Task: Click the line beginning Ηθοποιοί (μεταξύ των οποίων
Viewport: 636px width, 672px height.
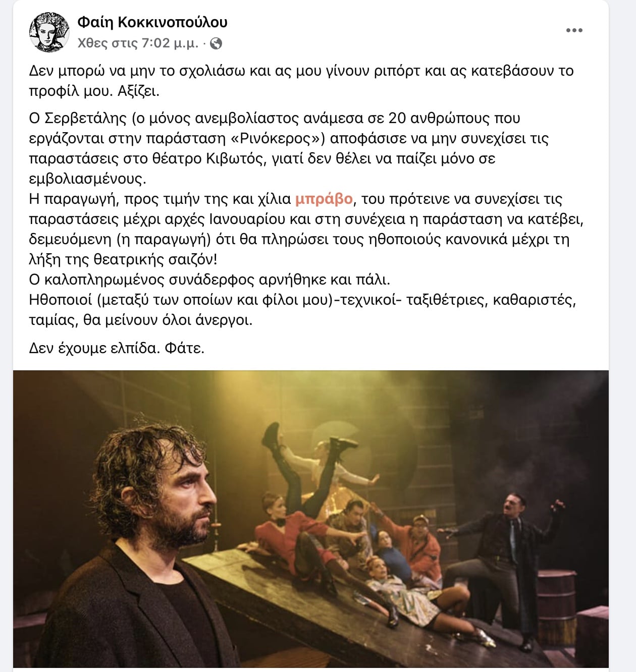Action: point(302,300)
